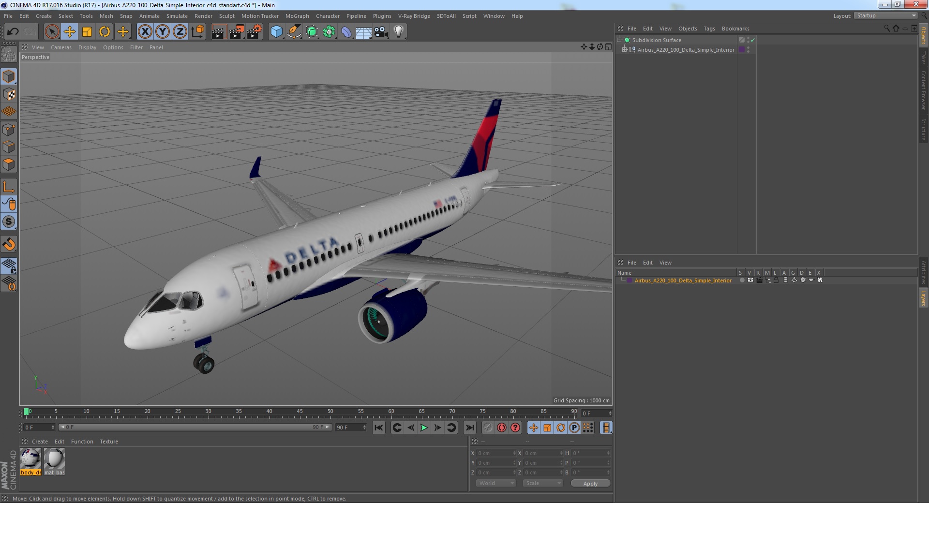Screen dimensions: 929x560
Task: Open the Render menu
Action: (x=203, y=16)
